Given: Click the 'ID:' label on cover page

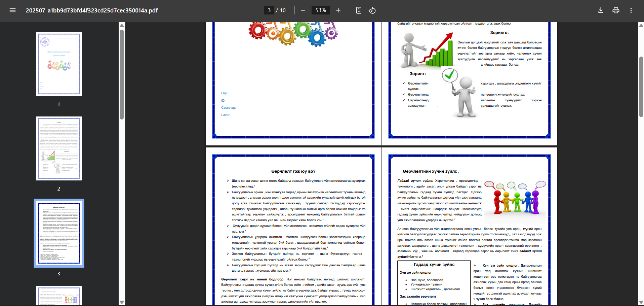Looking at the screenshot, I should pyautogui.click(x=223, y=101).
